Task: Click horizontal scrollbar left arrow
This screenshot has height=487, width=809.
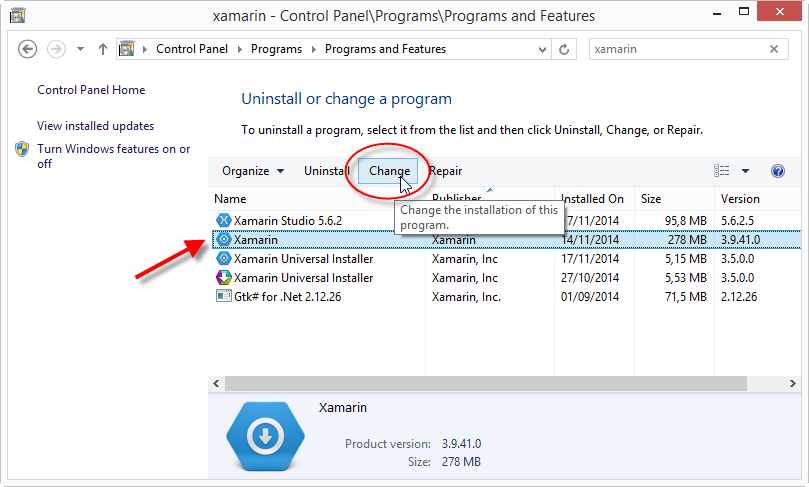Action: 216,383
